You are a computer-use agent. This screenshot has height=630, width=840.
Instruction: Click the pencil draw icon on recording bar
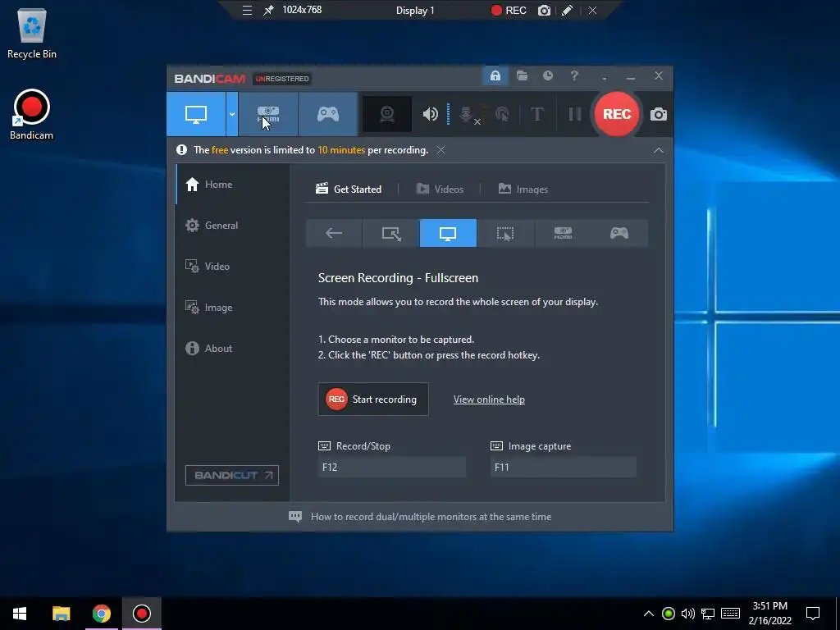[x=568, y=10]
